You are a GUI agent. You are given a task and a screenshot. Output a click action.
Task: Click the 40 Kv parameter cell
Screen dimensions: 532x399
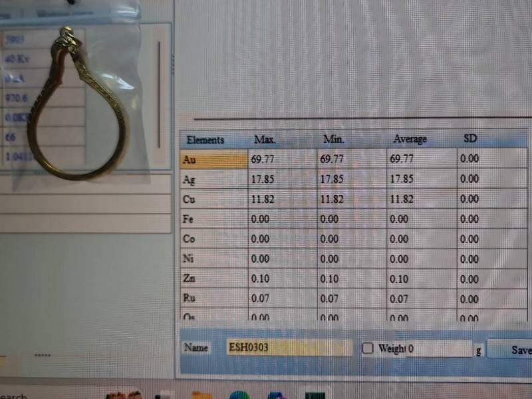(x=27, y=59)
